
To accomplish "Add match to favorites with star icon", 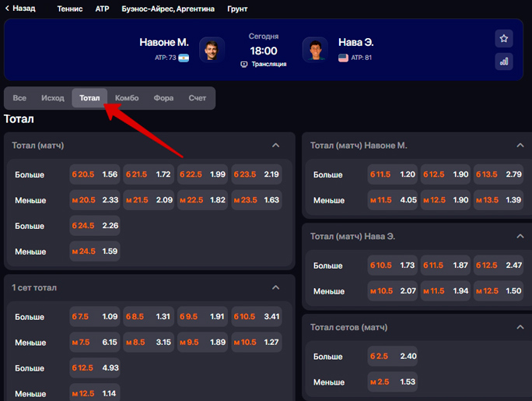I will pyautogui.click(x=503, y=39).
